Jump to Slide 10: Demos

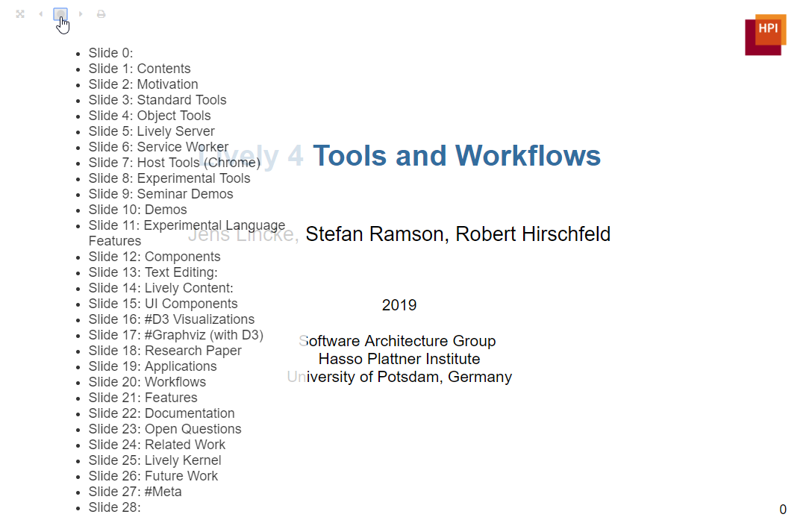coord(137,210)
